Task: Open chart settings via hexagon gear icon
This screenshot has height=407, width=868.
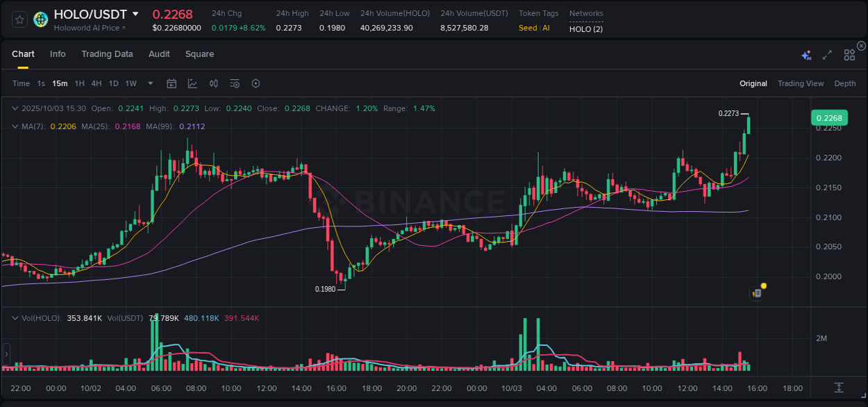Action: click(256, 83)
